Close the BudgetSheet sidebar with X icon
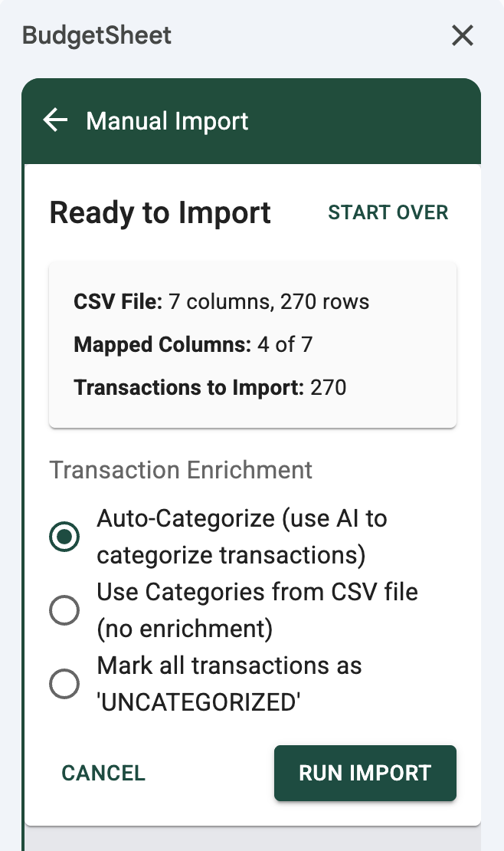This screenshot has width=504, height=851. tap(463, 35)
